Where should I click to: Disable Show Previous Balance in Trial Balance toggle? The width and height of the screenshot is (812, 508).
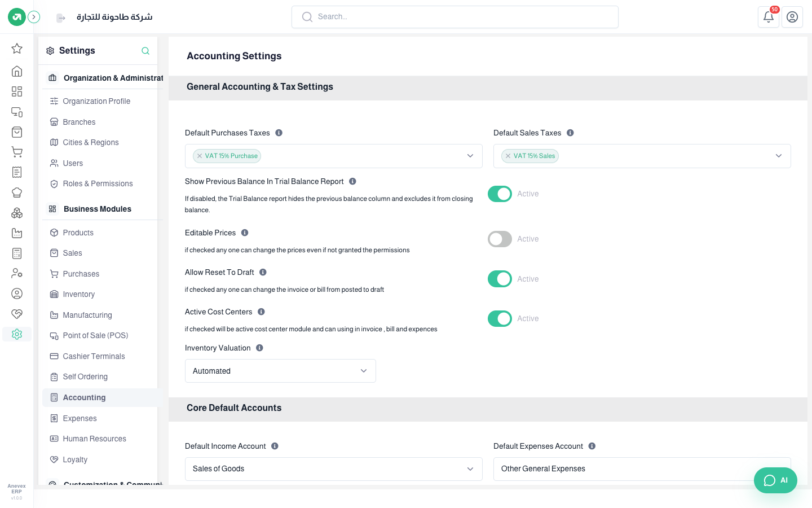click(500, 194)
